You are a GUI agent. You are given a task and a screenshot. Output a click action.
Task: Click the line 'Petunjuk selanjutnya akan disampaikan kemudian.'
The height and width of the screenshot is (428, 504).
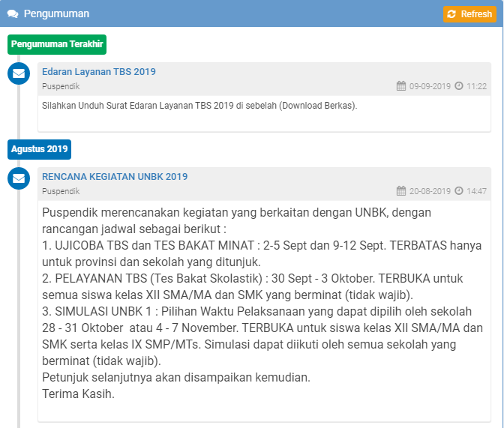(x=176, y=378)
